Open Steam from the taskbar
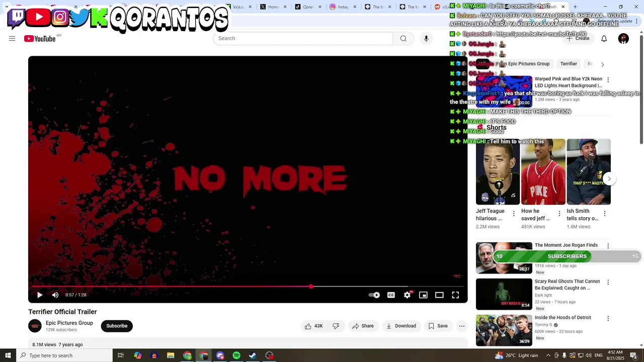The width and height of the screenshot is (644, 362). pyautogui.click(x=253, y=355)
